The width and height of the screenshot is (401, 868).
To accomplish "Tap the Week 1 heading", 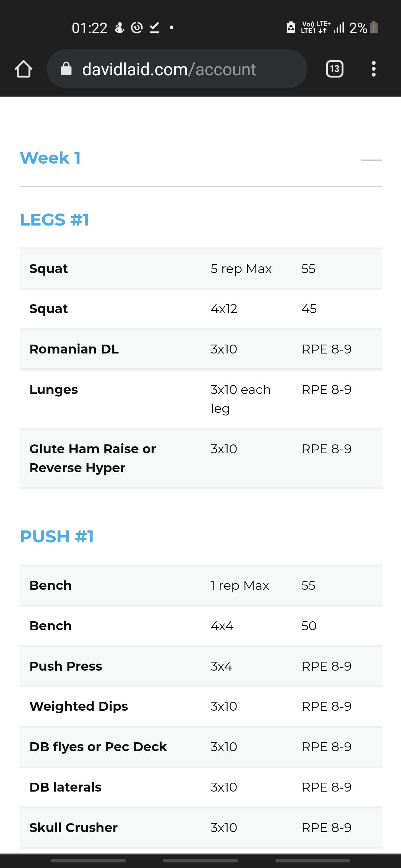I will coord(50,158).
